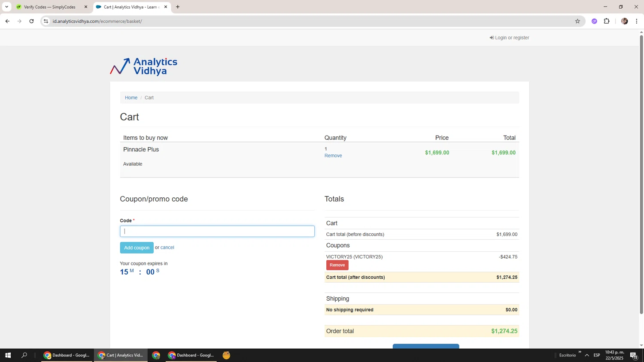Screen dimensions: 644x362
Task: Open the unlabeled Chrome icon in taskbar
Action: [156, 355]
